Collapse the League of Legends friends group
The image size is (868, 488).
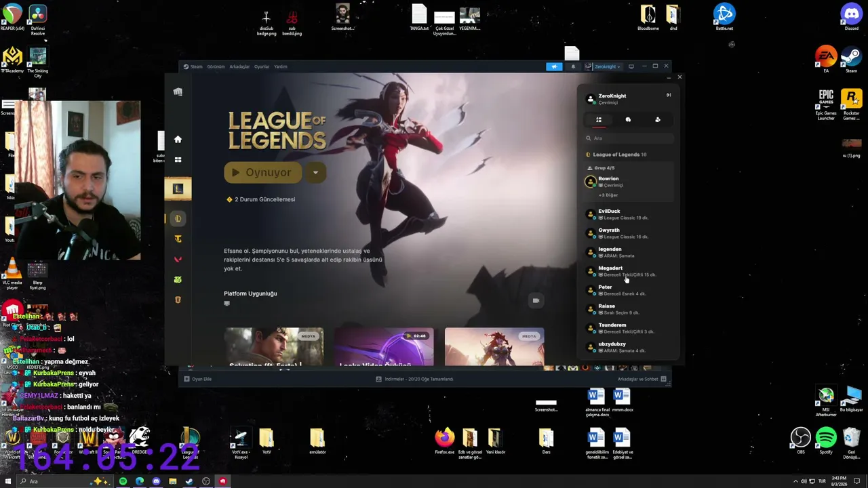pyautogui.click(x=620, y=155)
